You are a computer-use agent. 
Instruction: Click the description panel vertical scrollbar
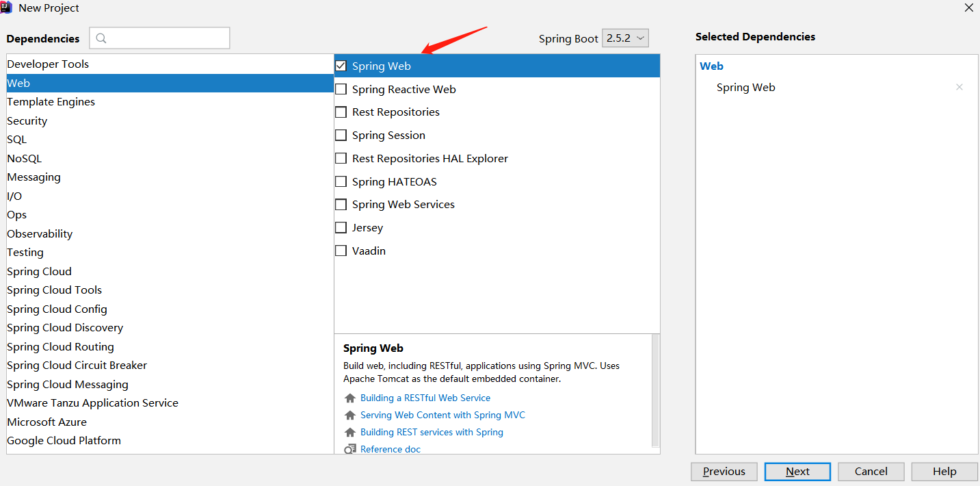pos(655,390)
